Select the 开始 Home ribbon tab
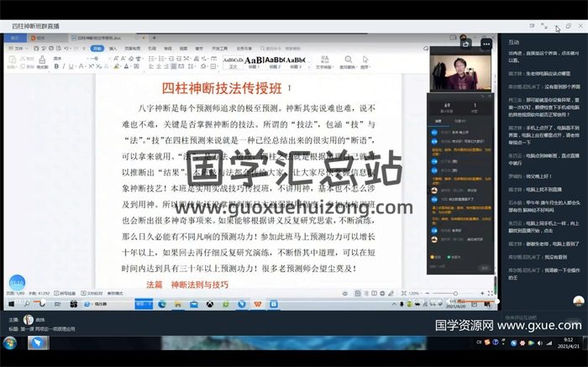 (x=97, y=50)
